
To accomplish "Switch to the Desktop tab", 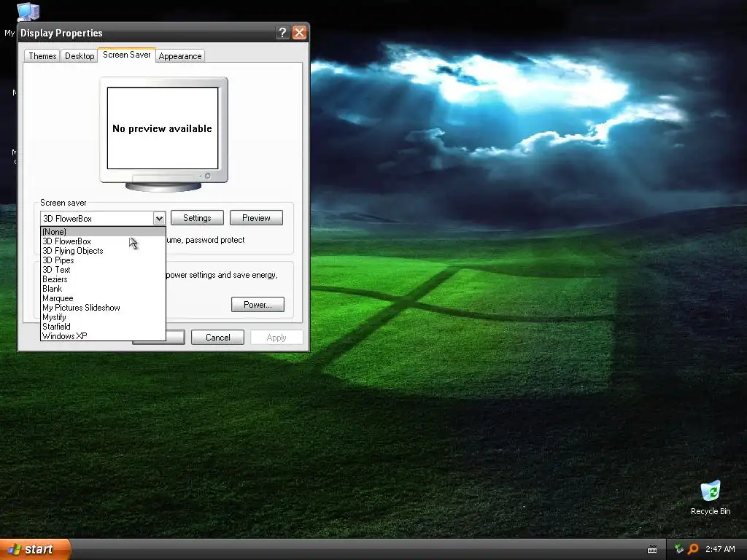I will 80,55.
